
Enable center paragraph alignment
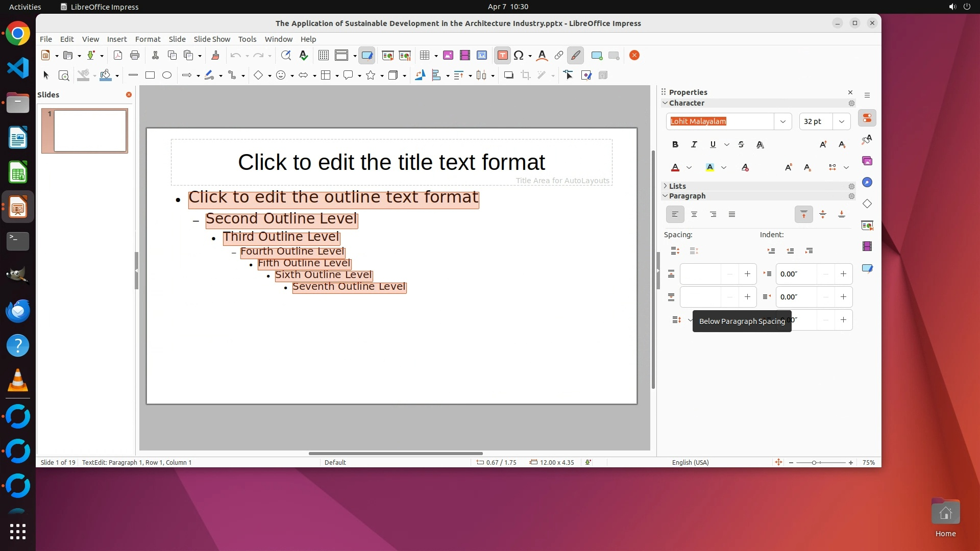coord(694,215)
